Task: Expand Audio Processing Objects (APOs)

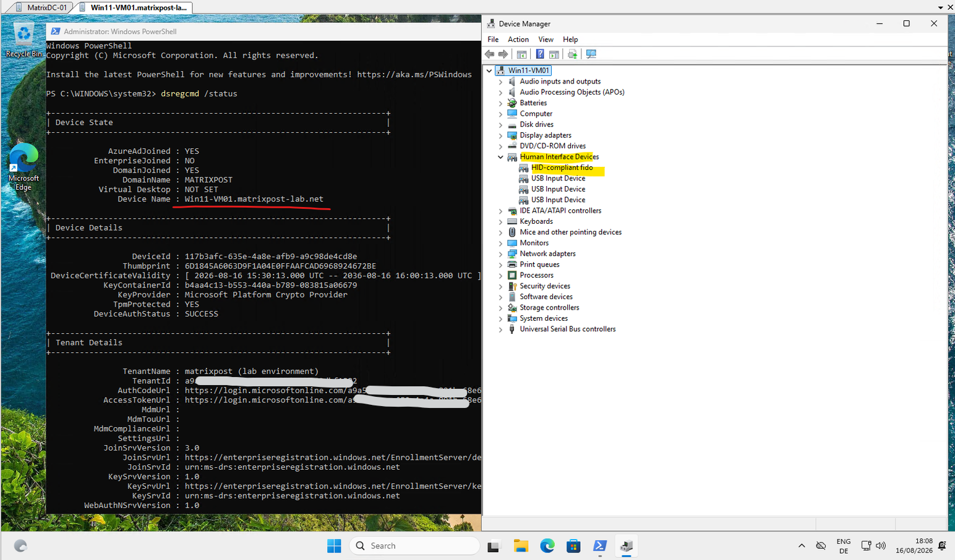Action: 500,92
